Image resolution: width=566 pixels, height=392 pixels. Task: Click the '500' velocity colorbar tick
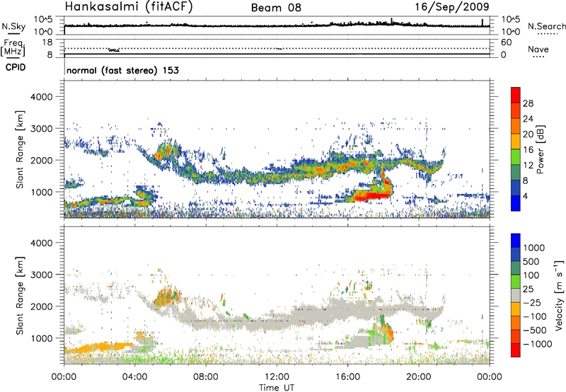tap(531, 261)
